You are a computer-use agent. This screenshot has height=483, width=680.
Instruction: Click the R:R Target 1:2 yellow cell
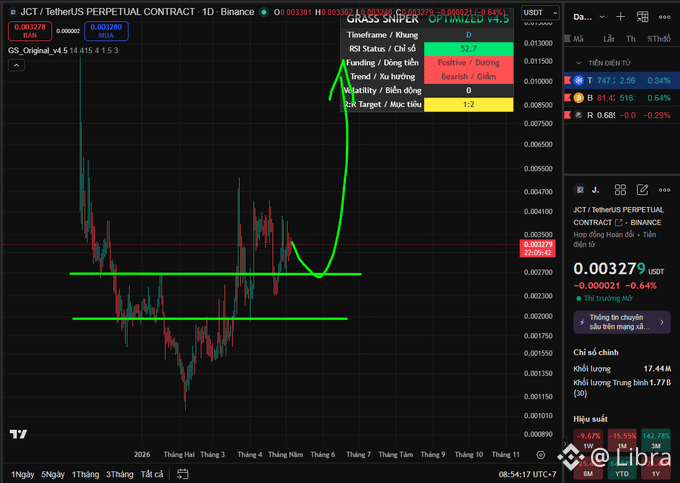pos(468,104)
